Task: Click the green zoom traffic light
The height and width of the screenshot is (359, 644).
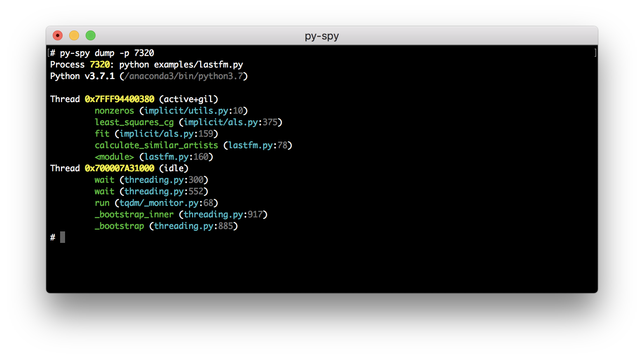Action: [90, 36]
